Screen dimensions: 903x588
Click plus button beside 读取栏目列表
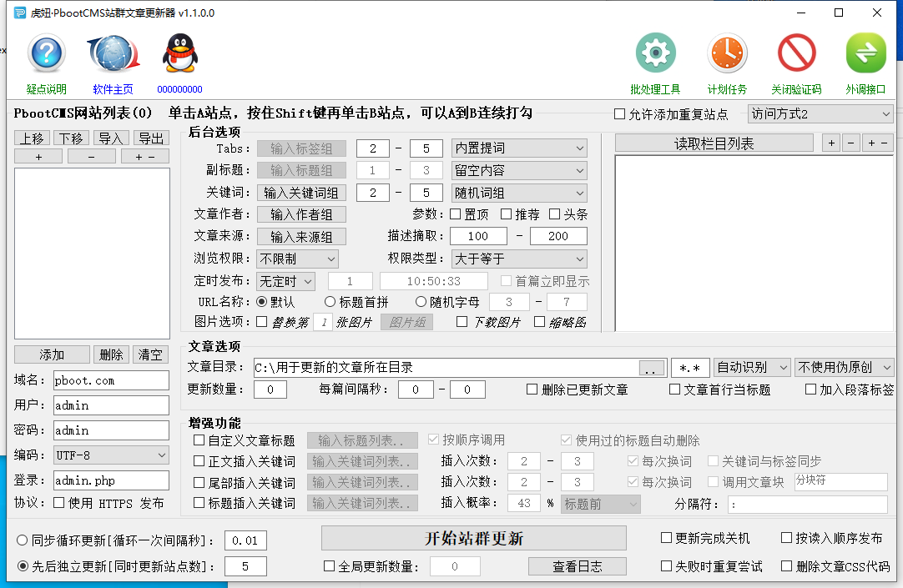(x=831, y=143)
